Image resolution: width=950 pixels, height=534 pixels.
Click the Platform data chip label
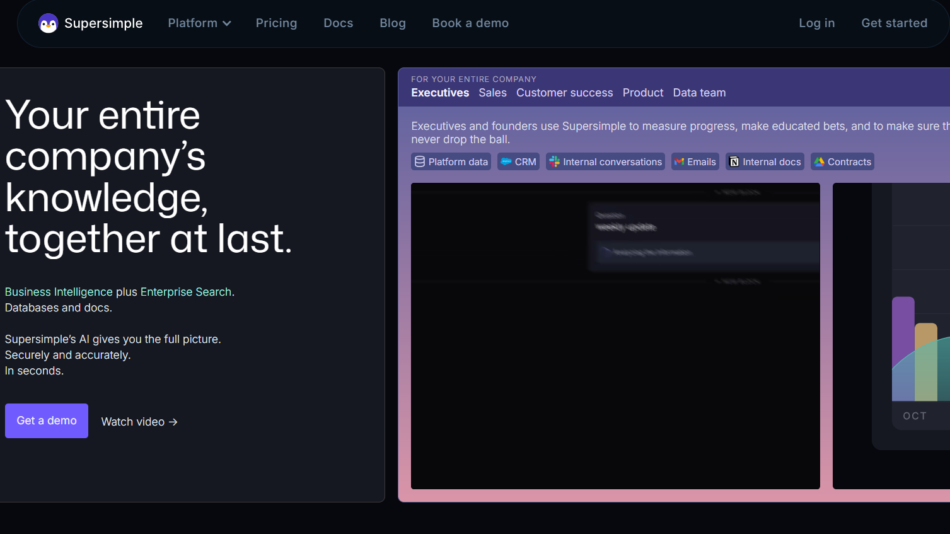click(x=457, y=162)
